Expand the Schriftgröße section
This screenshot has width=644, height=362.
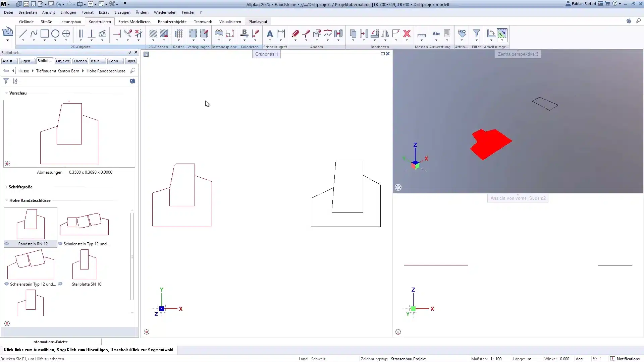[6, 187]
